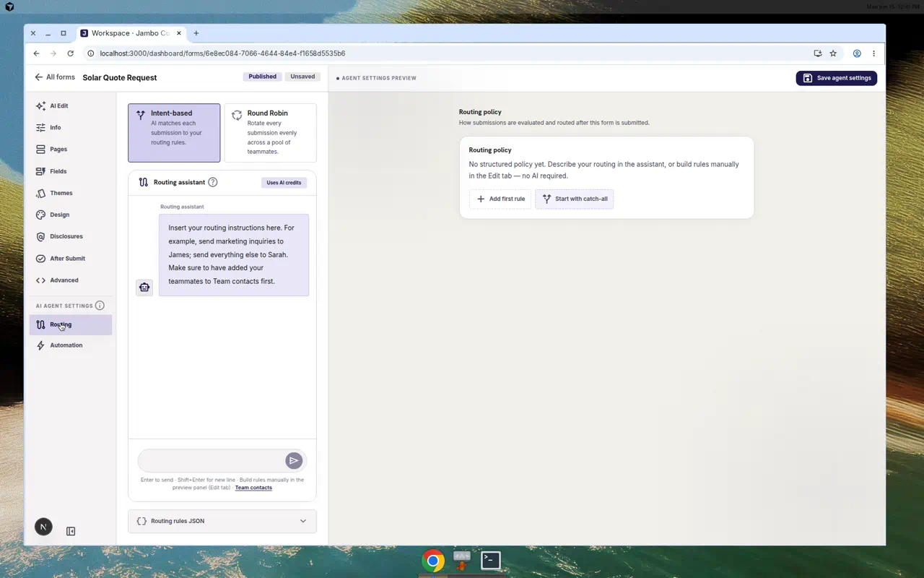Open Advanced settings
The width and height of the screenshot is (924, 578).
[x=71, y=280]
